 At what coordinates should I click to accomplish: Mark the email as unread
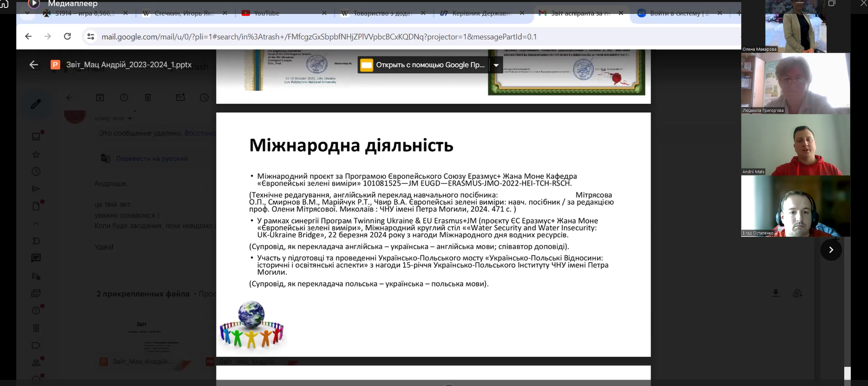click(180, 97)
